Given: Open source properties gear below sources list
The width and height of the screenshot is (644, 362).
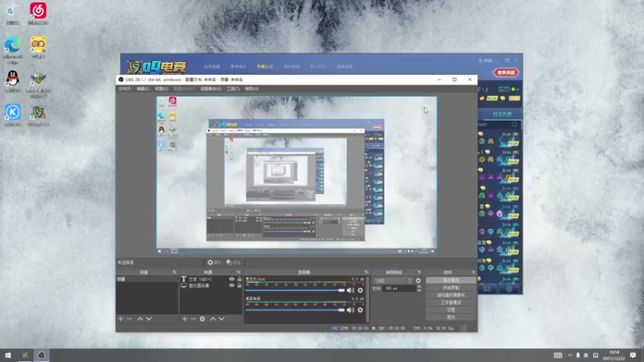Looking at the screenshot, I should [203, 319].
